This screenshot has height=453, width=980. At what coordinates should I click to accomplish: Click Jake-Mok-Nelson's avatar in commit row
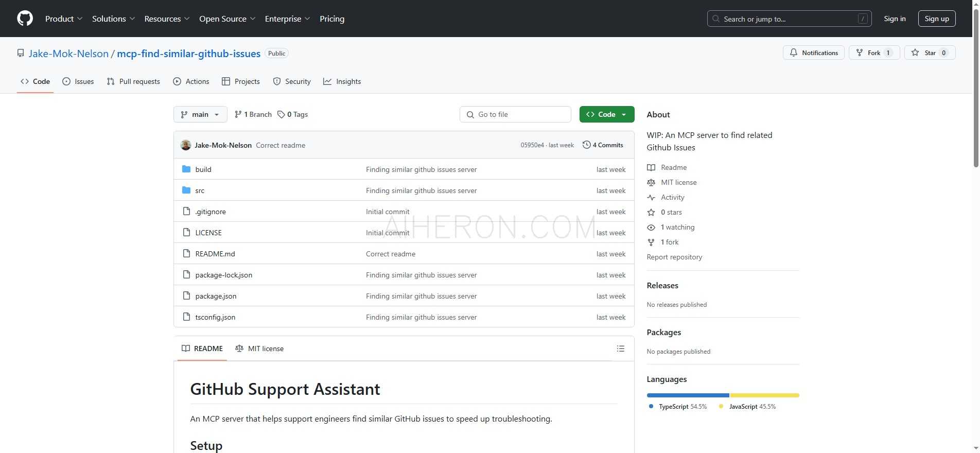tap(186, 145)
